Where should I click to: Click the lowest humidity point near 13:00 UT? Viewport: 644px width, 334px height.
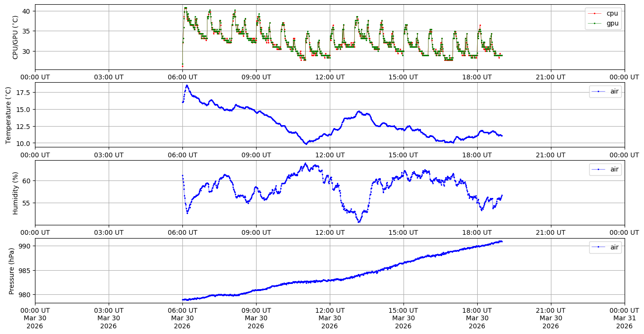(x=359, y=222)
